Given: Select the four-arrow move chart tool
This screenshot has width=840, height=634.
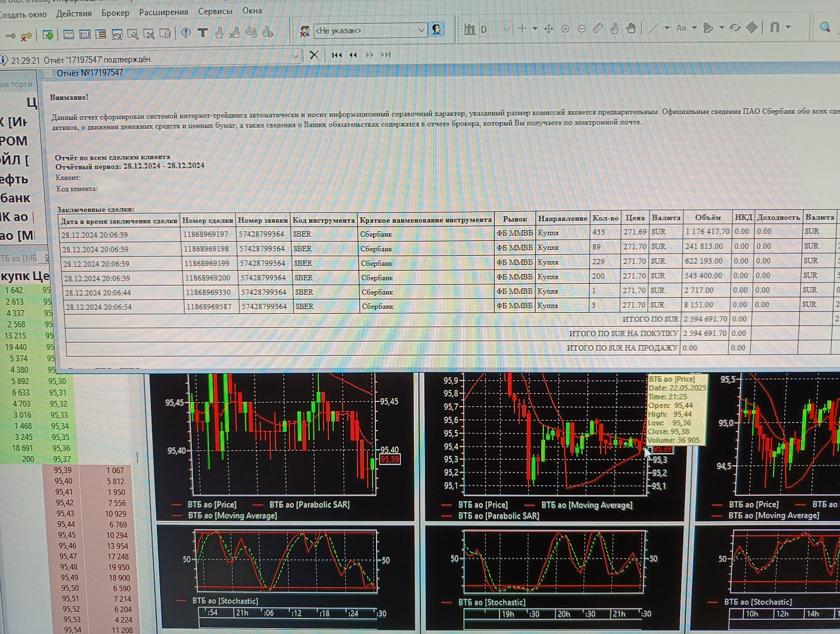Looking at the screenshot, I should 548,29.
